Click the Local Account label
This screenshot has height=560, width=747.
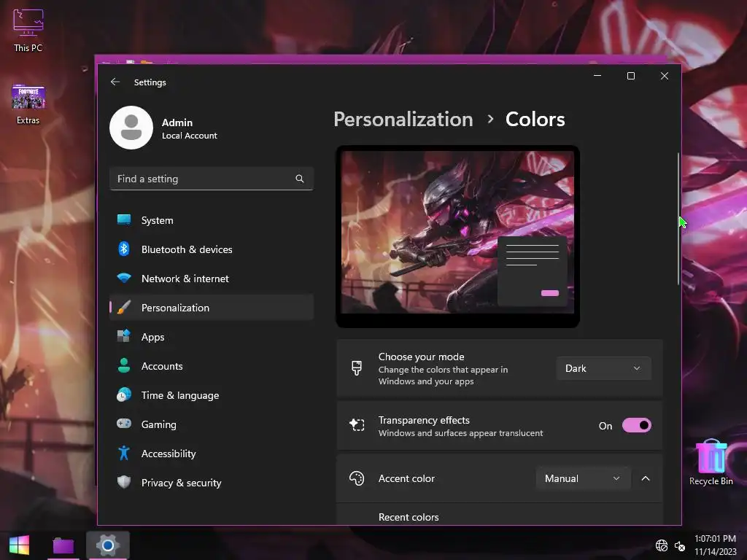189,136
